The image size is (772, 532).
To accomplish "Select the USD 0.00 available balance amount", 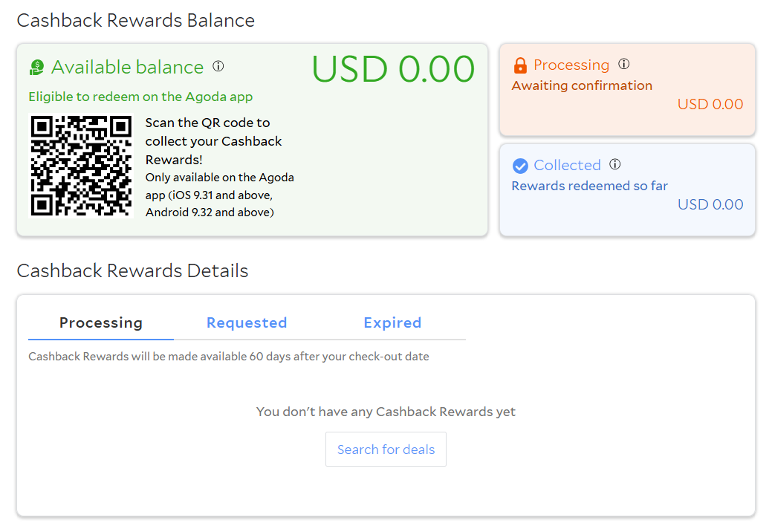I will [395, 69].
